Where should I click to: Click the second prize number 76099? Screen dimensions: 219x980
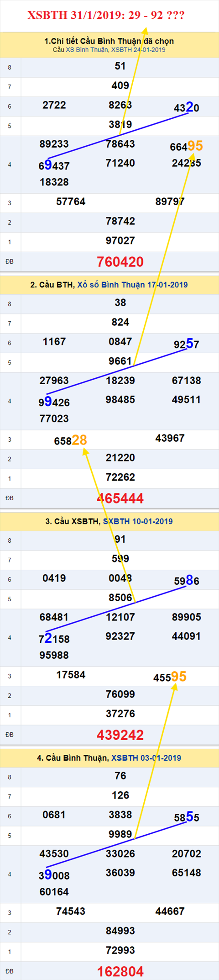[120, 694]
